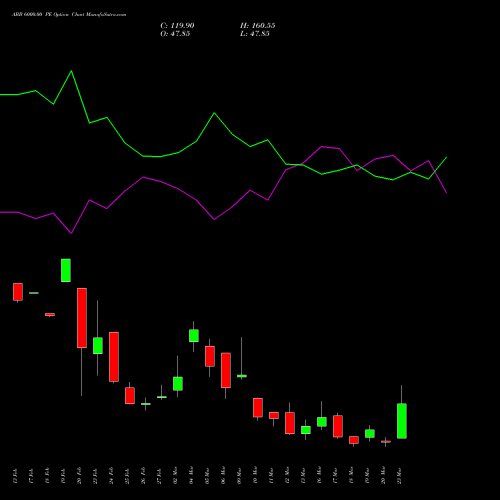Click the 18 Feb date label
This screenshot has height=500, width=500.
[x=47, y=476]
